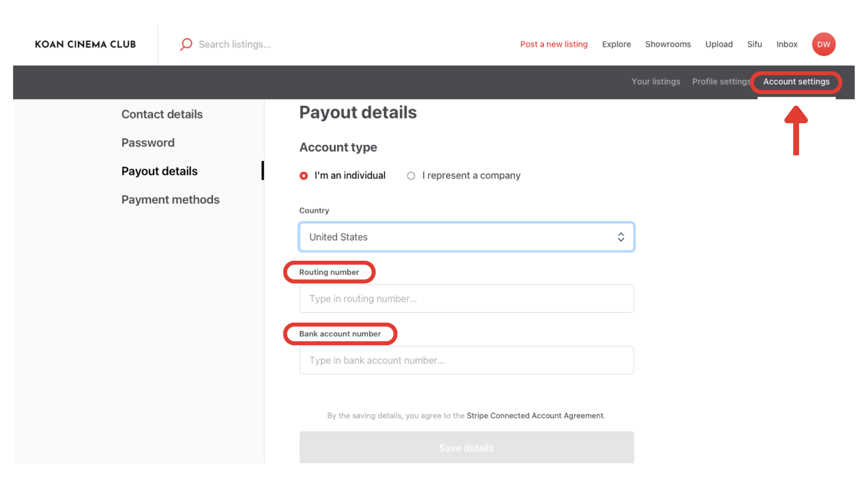Click Post a new listing link
Viewport: 868px width, 488px height.
click(x=554, y=44)
